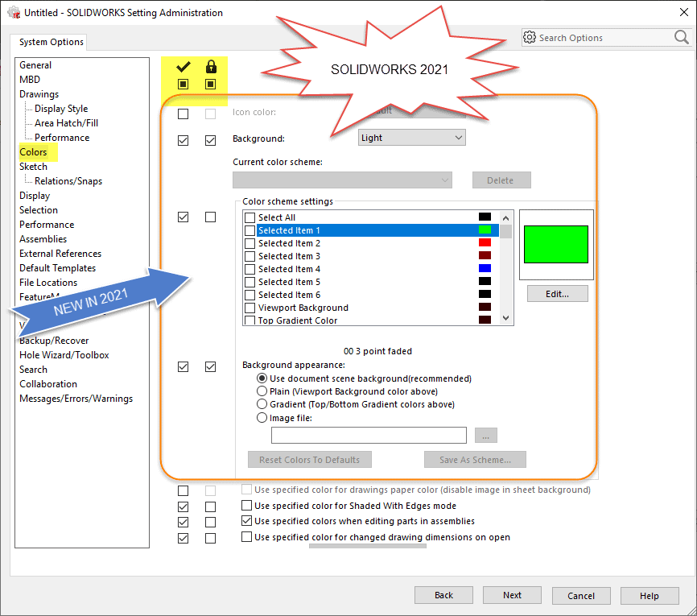The width and height of the screenshot is (697, 616).
Task: Open Default Templates options
Action: click(58, 268)
